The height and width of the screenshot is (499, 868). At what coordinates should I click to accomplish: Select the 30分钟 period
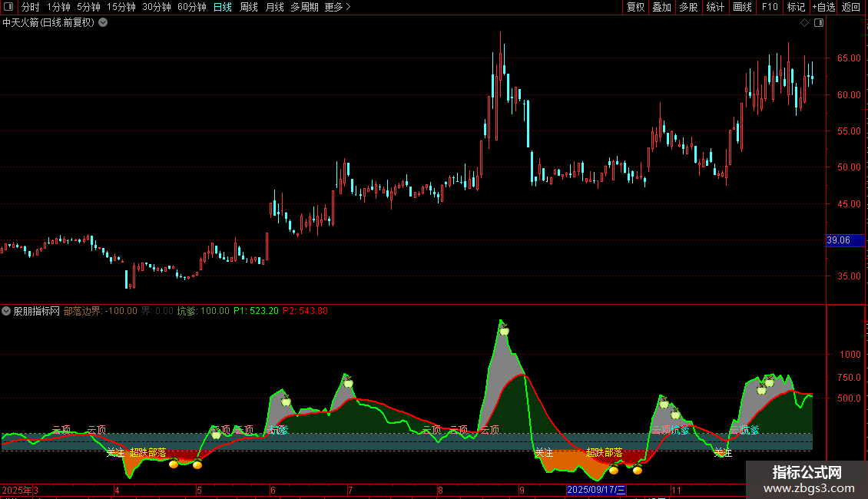(x=157, y=7)
